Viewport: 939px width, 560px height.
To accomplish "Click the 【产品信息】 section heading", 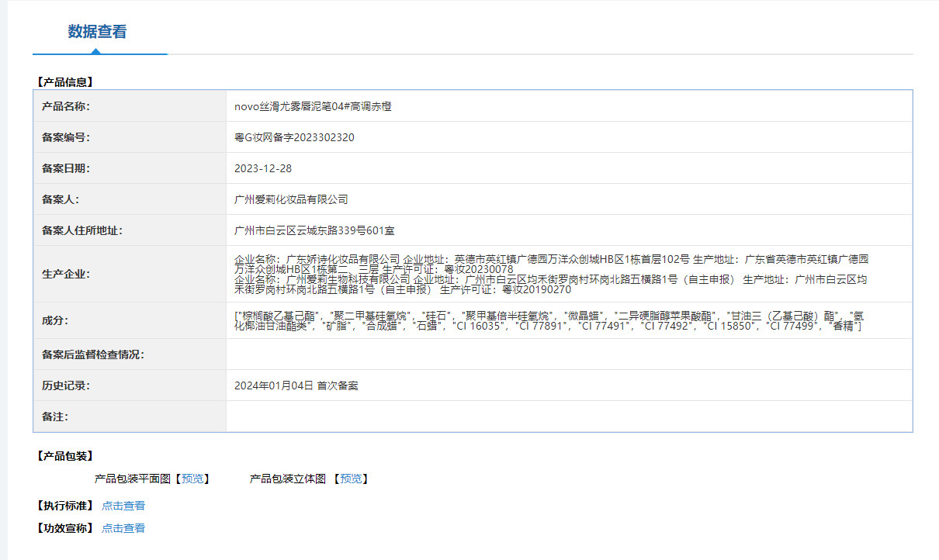I will point(64,81).
